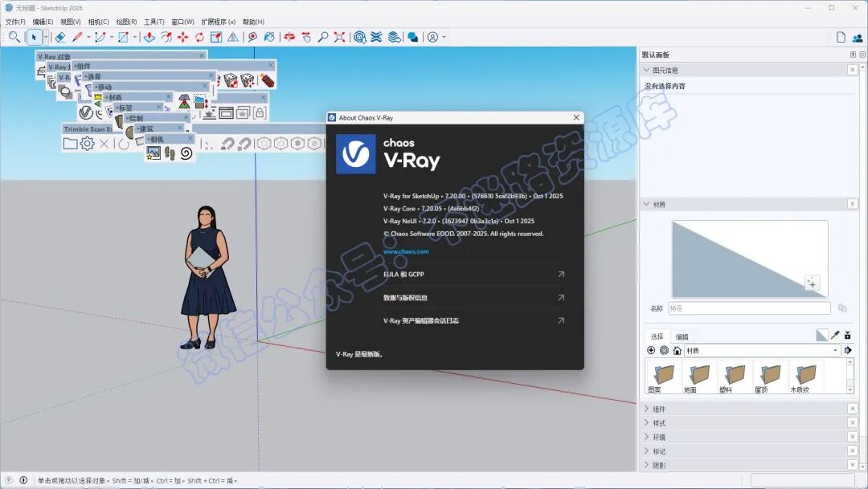Open the 文件(F) menu
Viewport: 868px width, 489px height.
[x=15, y=22]
